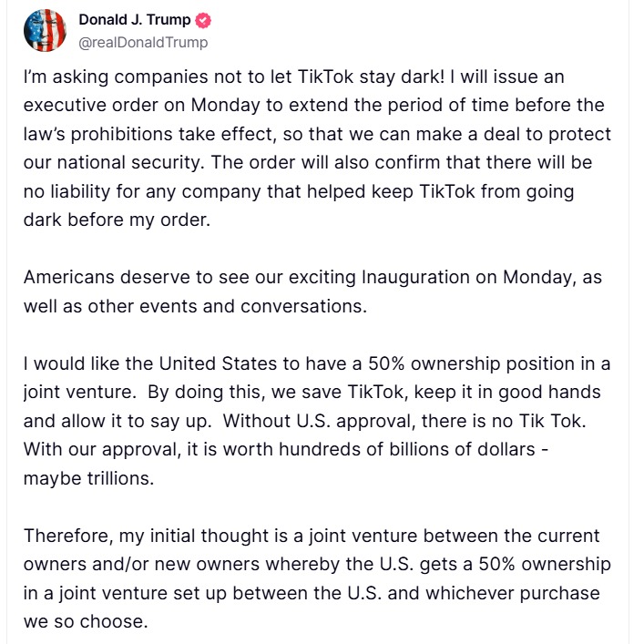Screen dimensions: 644x644
Task: Open the flag-painted profile avatar
Action: pyautogui.click(x=45, y=30)
